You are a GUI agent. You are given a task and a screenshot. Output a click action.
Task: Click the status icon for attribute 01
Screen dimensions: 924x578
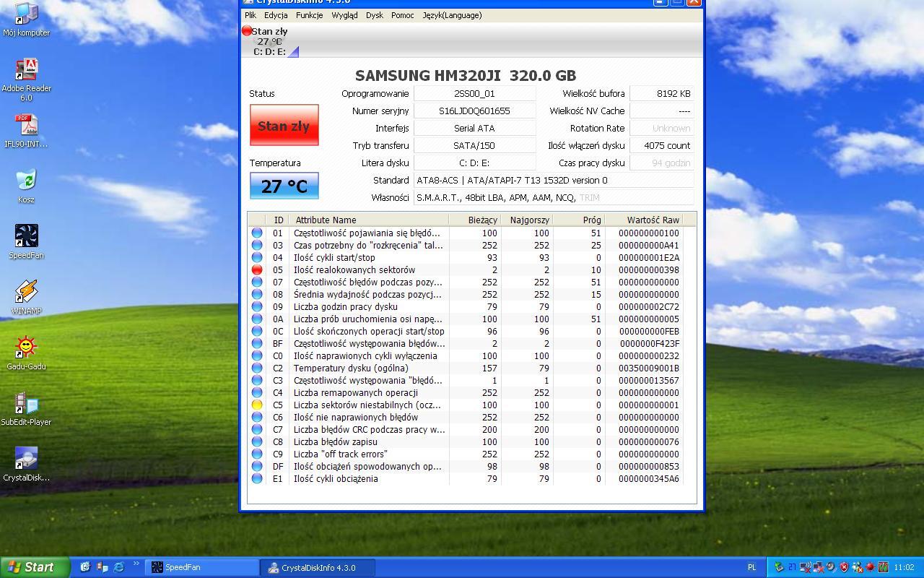tap(257, 233)
